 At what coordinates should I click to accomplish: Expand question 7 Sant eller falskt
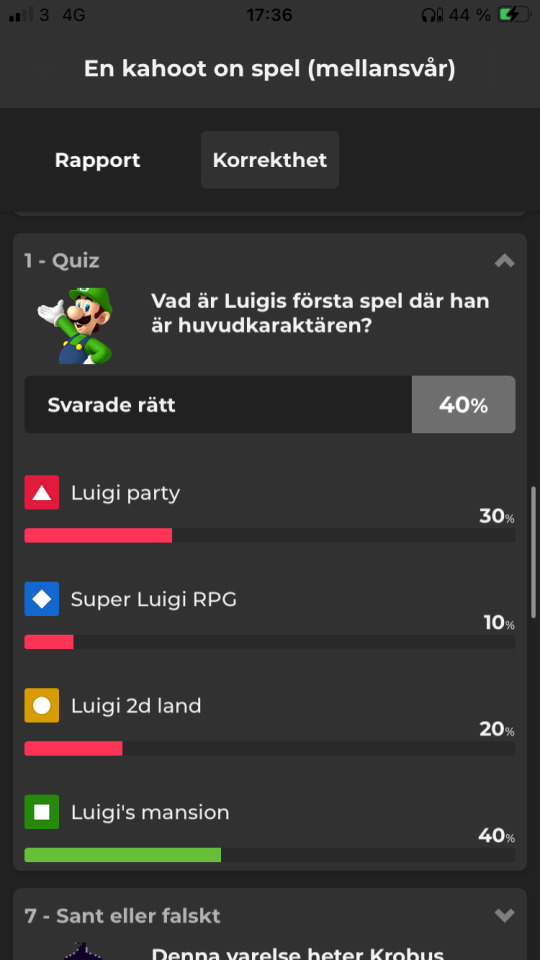point(504,916)
